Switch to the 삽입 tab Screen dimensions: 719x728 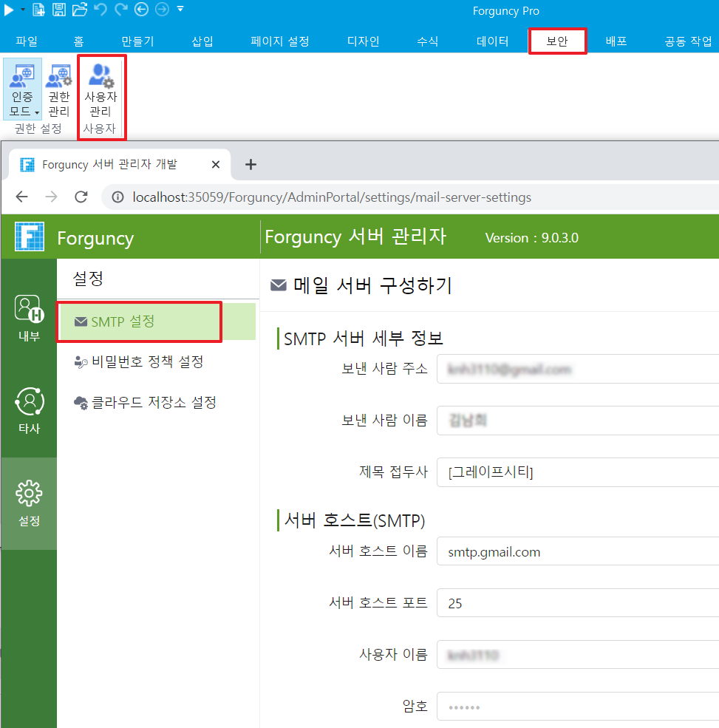point(202,41)
